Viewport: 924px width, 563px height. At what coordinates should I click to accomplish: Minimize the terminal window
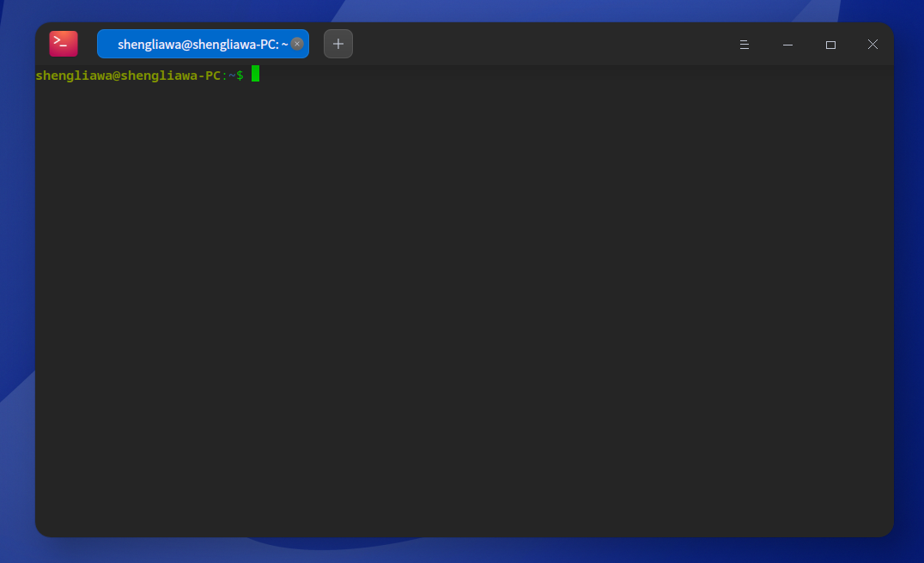tap(787, 45)
